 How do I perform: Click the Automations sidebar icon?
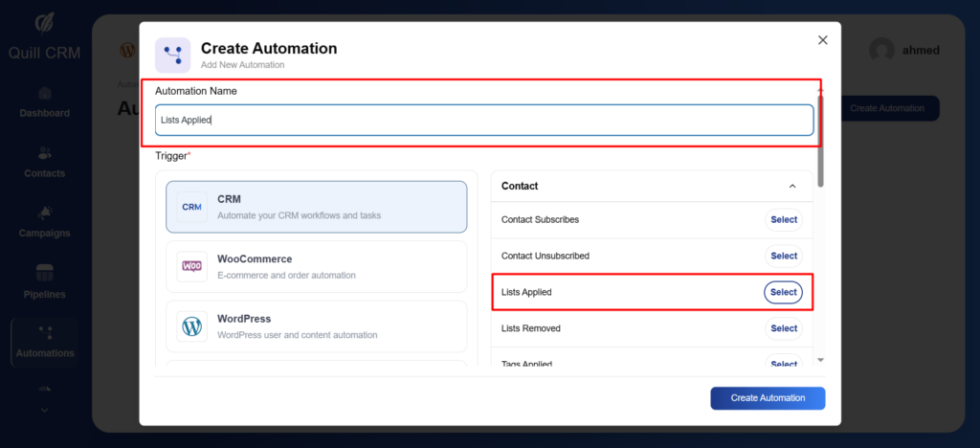pyautogui.click(x=45, y=334)
